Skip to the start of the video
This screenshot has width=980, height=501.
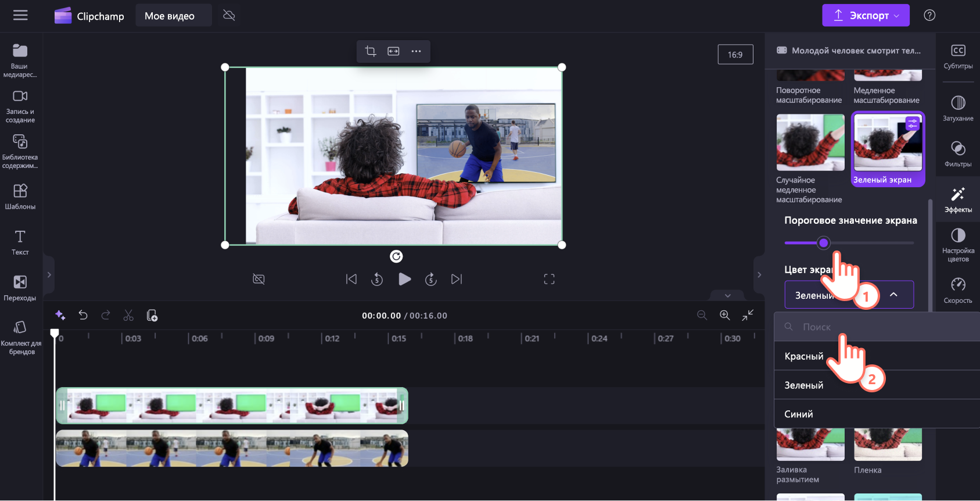(351, 280)
